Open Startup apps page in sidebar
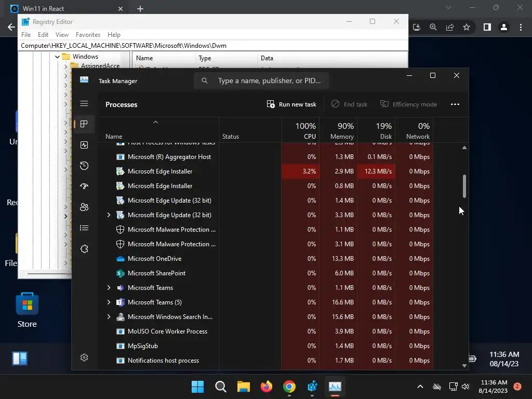 [x=84, y=187]
